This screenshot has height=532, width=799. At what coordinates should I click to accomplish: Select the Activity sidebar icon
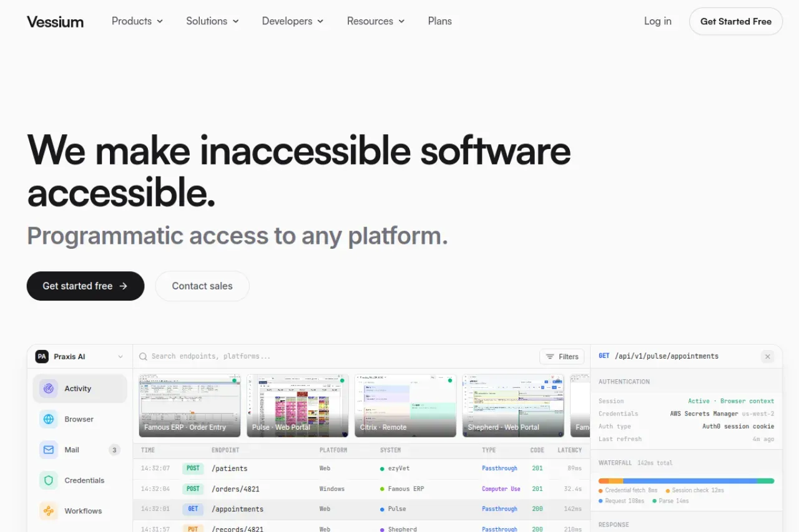click(49, 389)
